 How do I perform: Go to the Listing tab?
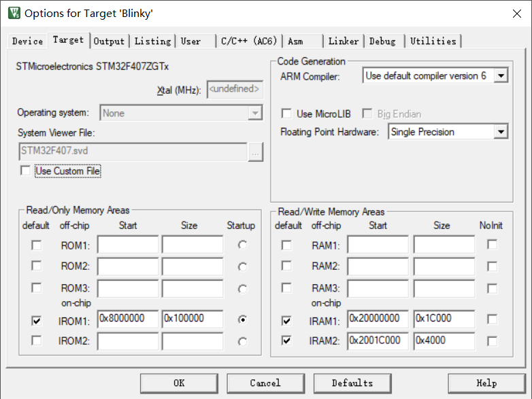(152, 41)
